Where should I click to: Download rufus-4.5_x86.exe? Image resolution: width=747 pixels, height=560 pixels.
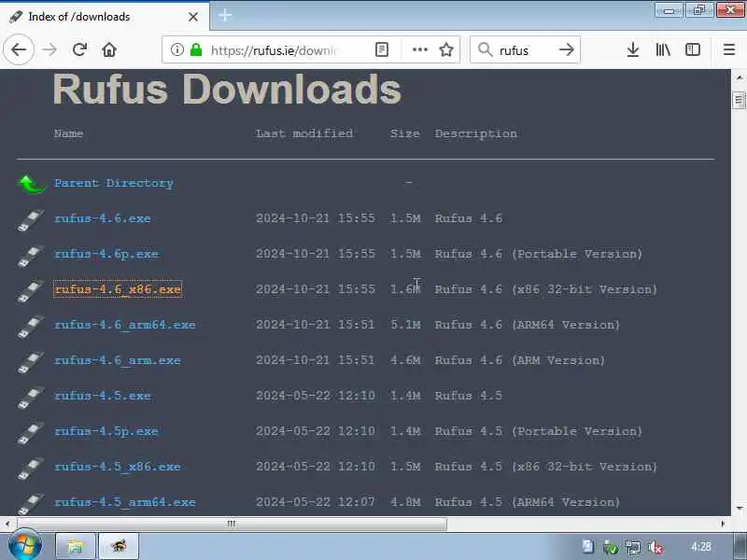(x=118, y=467)
